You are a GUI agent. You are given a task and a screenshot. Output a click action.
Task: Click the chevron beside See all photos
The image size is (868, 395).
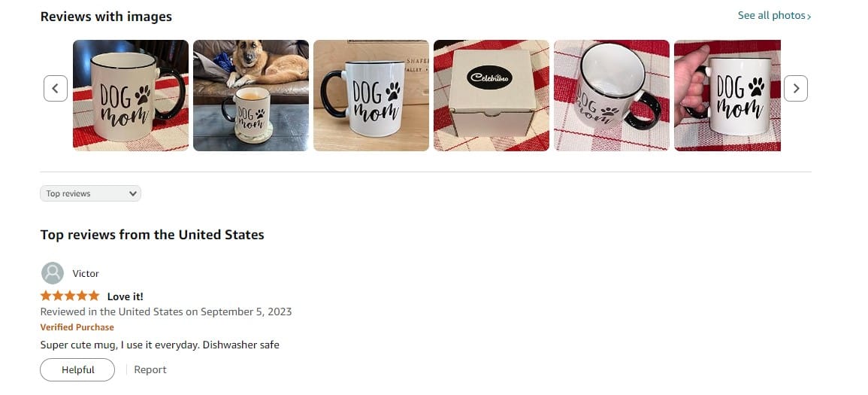(809, 17)
